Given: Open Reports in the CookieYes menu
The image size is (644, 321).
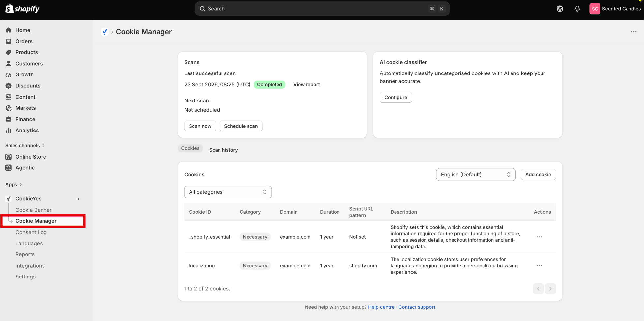Looking at the screenshot, I should [x=25, y=254].
